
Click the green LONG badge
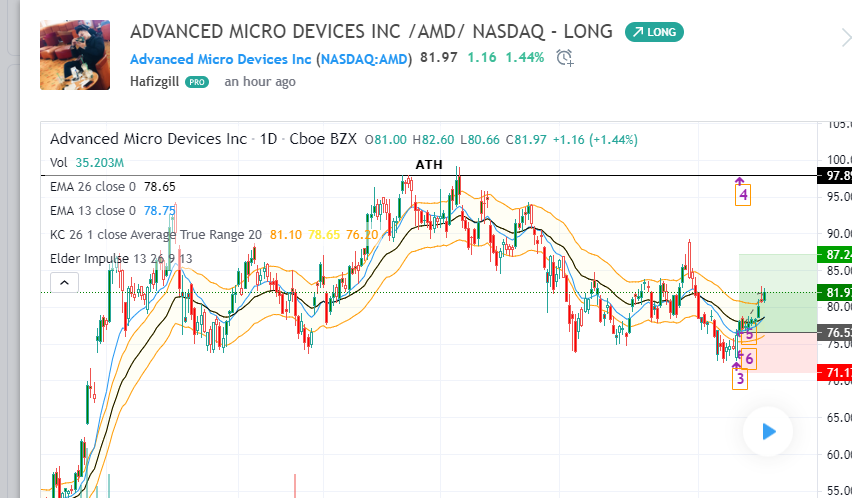pos(654,32)
